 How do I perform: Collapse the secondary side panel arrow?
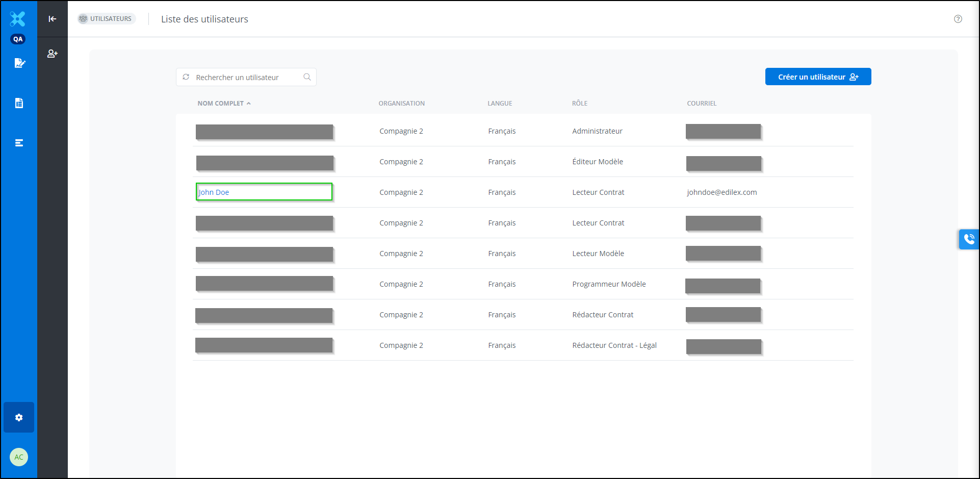53,19
